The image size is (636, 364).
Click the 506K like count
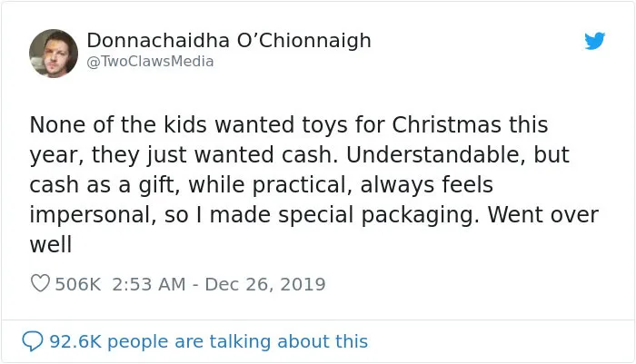[x=77, y=284]
